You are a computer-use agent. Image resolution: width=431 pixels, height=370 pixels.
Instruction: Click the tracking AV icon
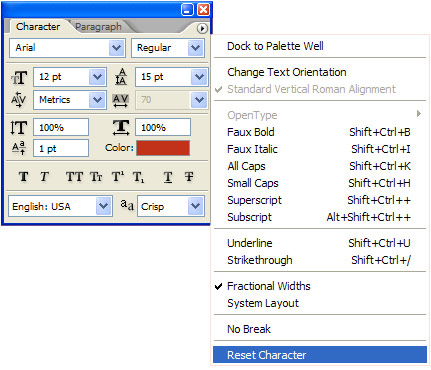click(x=120, y=100)
